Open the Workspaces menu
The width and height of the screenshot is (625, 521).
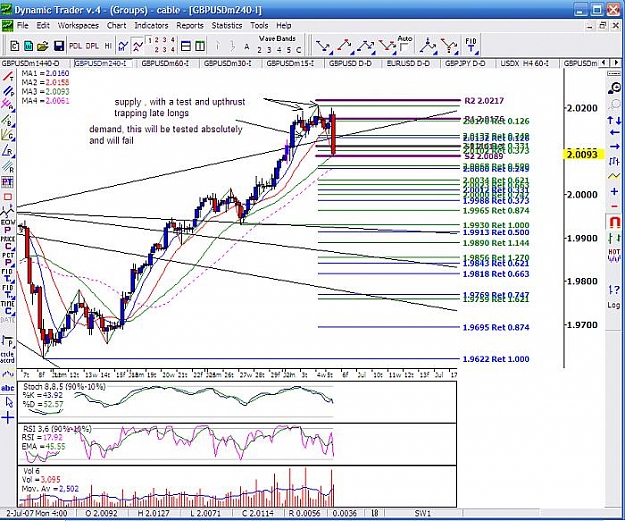click(78, 26)
